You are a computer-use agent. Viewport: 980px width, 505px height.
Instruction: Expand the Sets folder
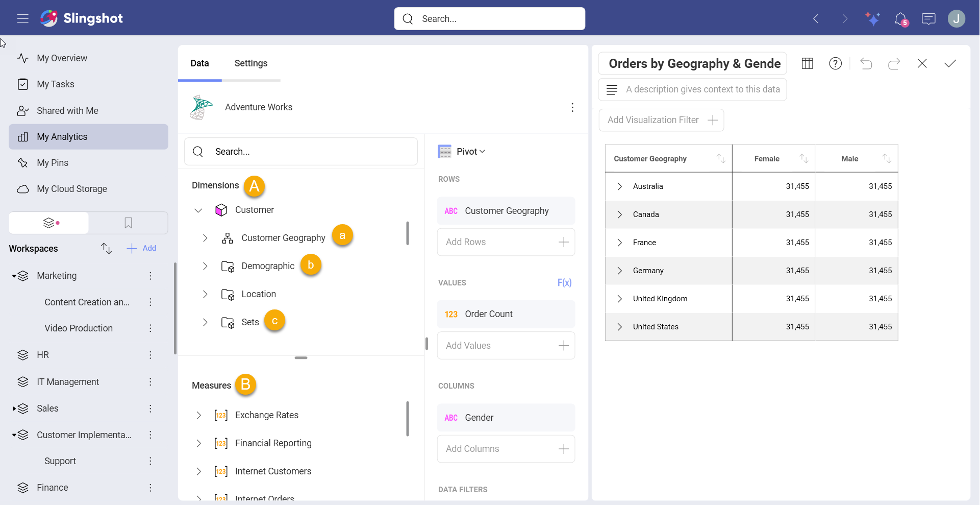pos(205,322)
